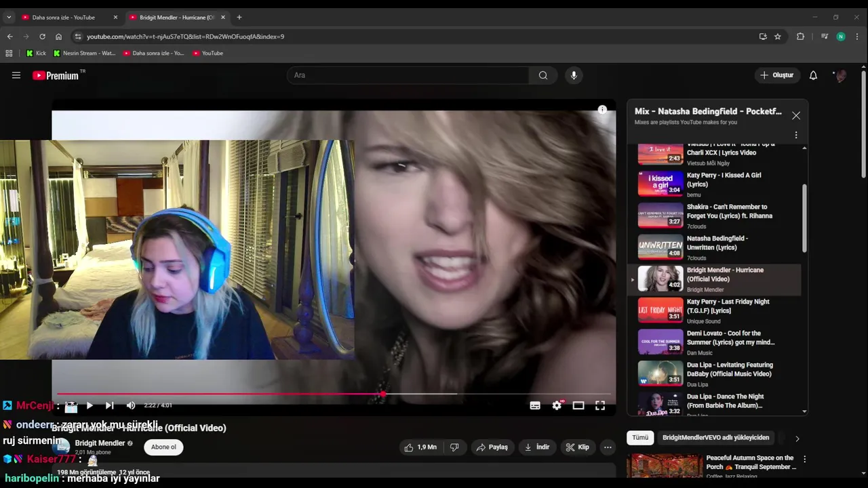Close the Daha sonra izle tab

point(115,17)
